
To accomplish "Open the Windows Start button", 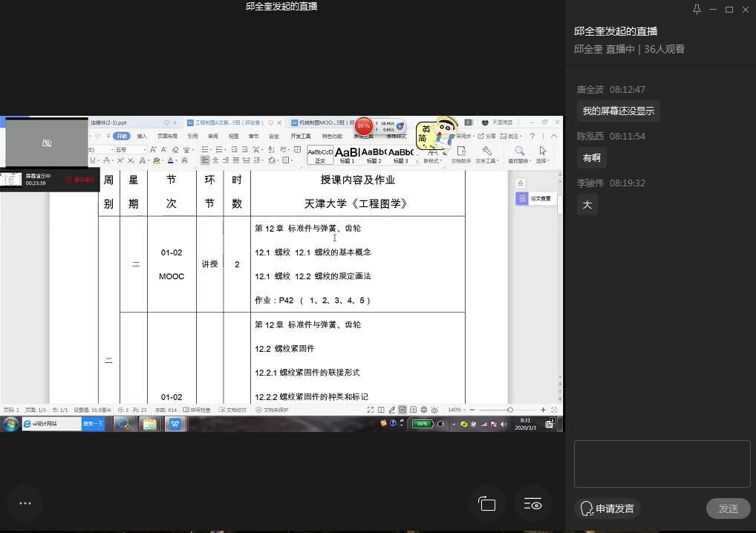I will tap(10, 424).
